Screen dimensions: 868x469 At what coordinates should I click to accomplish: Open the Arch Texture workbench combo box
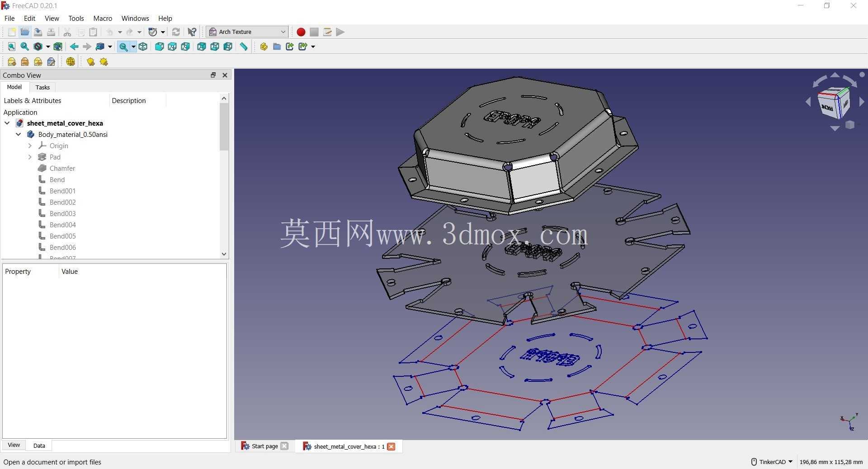point(247,32)
